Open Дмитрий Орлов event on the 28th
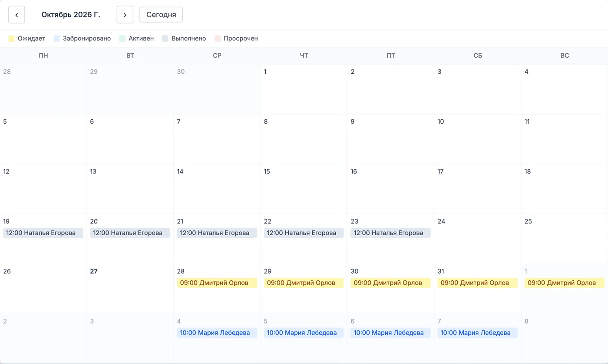The width and height of the screenshot is (608, 364). (x=217, y=283)
